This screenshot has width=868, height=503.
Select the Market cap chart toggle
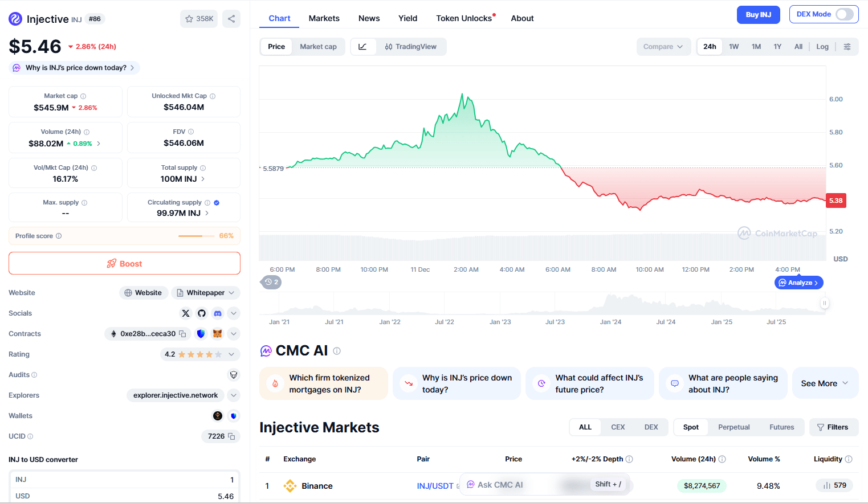[318, 47]
